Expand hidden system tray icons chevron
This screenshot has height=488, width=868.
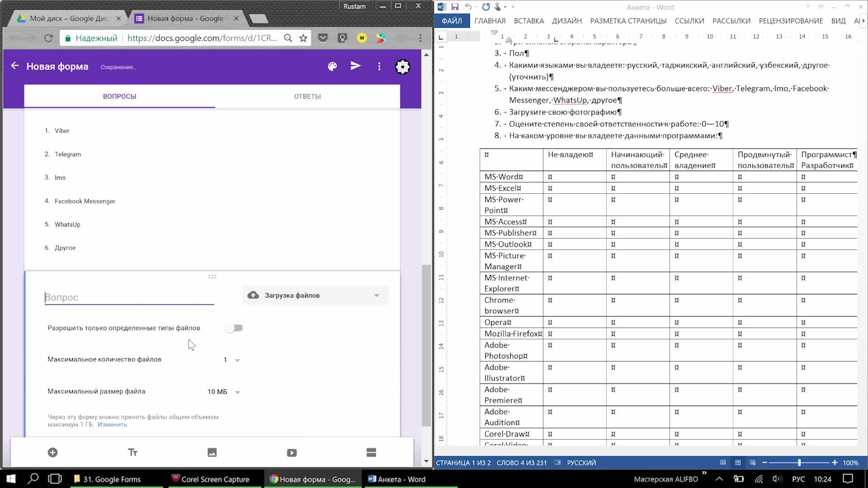(x=719, y=479)
